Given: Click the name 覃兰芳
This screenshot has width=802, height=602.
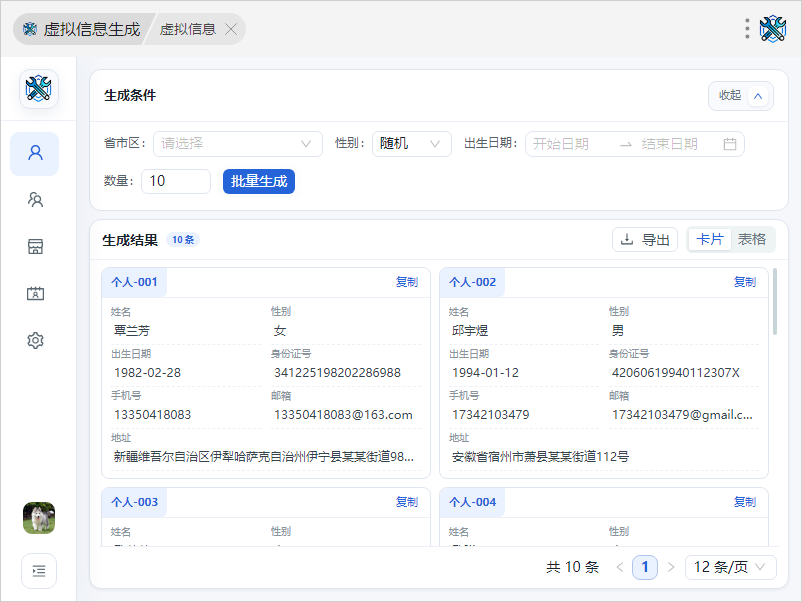Looking at the screenshot, I should click(x=132, y=331).
